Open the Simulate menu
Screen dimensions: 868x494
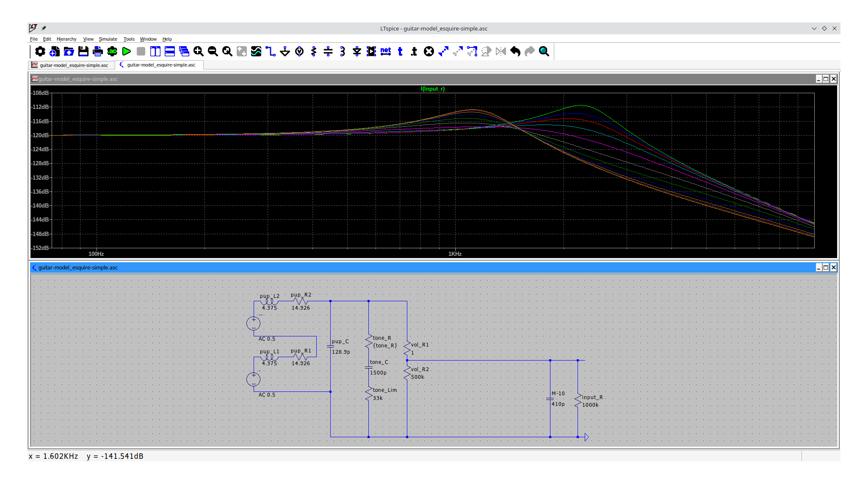coord(108,39)
